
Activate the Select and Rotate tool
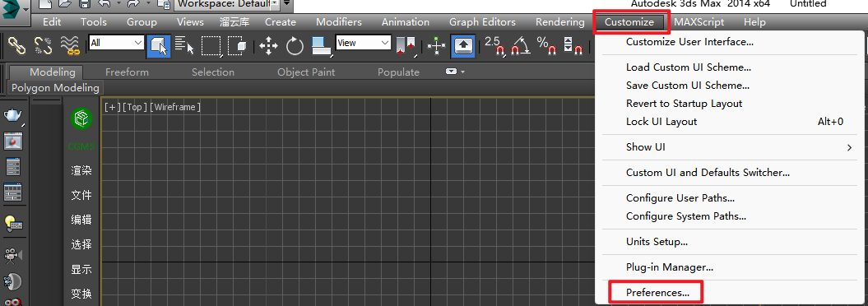[295, 45]
